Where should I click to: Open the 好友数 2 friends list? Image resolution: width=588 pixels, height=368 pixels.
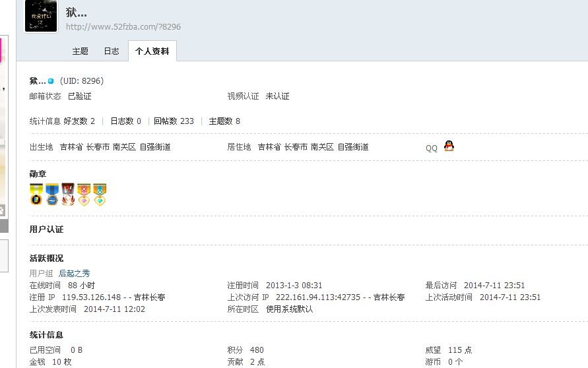79,121
